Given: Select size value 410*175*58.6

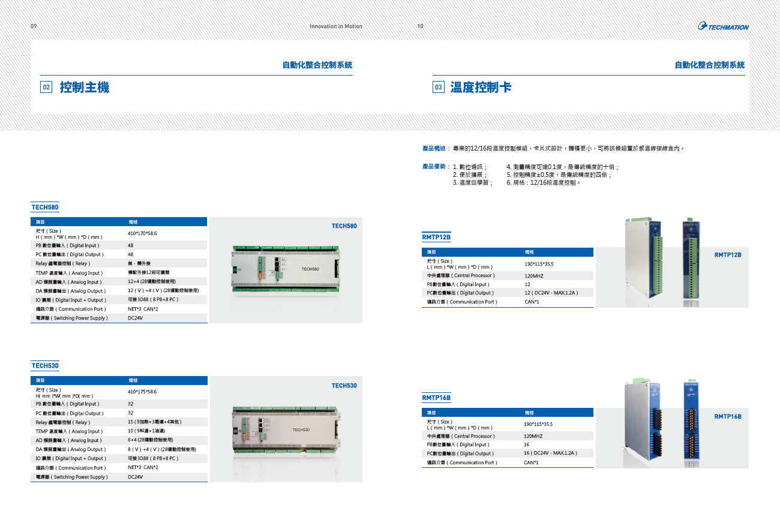Looking at the screenshot, I should click(x=142, y=392).
